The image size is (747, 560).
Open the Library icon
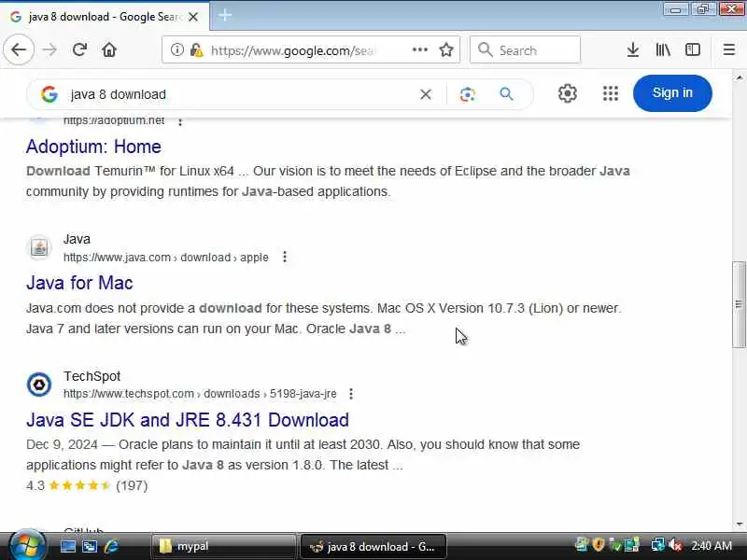663,49
